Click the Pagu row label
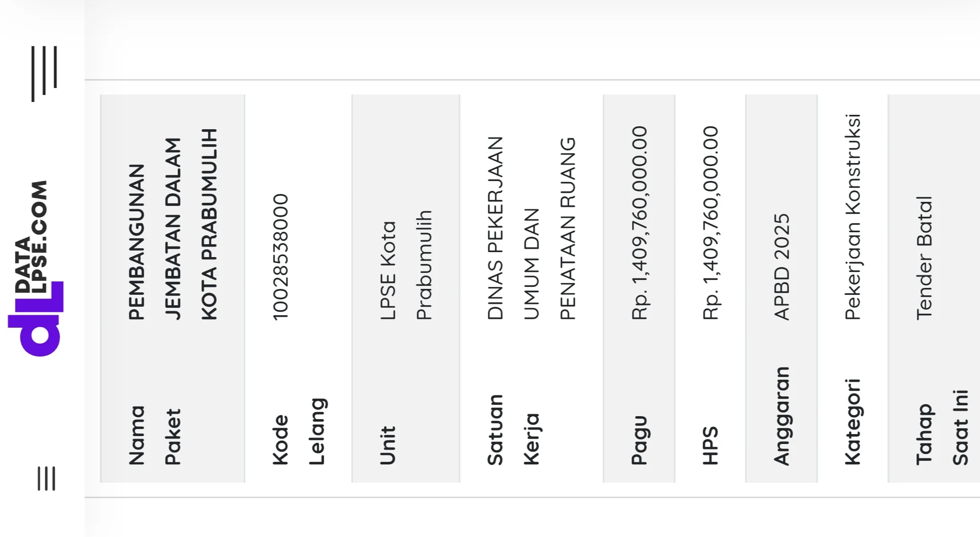This screenshot has width=980, height=537. (639, 440)
